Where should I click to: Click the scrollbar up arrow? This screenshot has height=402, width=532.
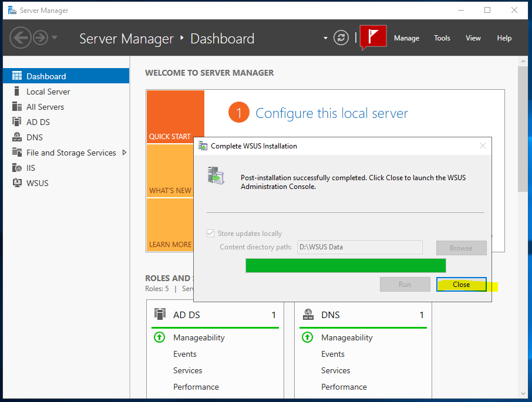coord(523,62)
